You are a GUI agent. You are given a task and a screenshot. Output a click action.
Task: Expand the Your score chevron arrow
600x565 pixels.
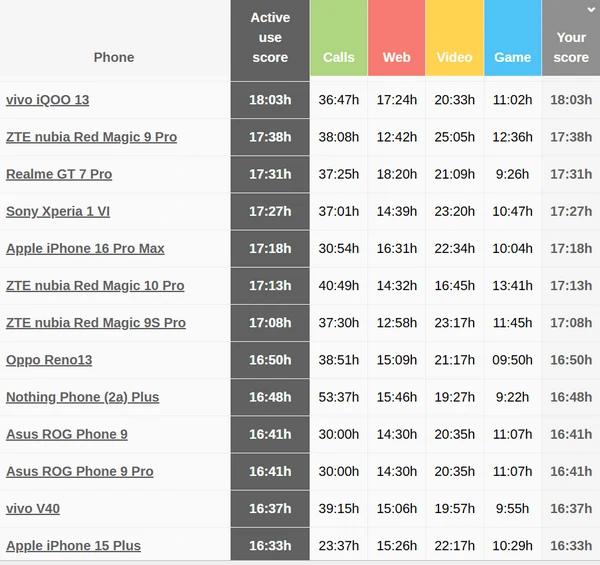(x=591, y=8)
